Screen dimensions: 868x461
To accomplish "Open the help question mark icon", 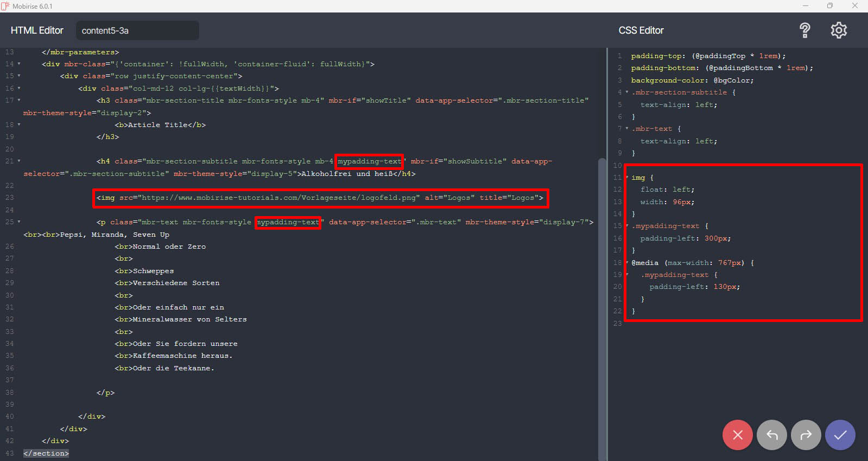I will coord(804,30).
